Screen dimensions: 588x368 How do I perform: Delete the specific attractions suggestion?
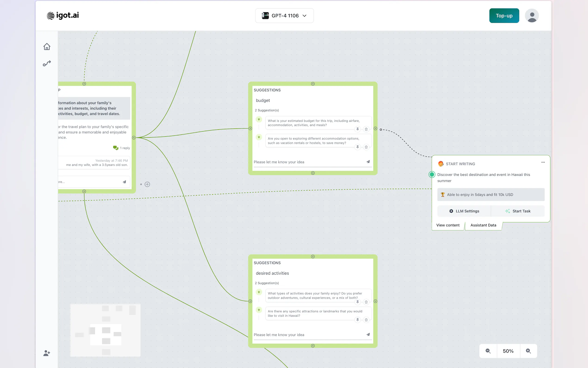(366, 320)
